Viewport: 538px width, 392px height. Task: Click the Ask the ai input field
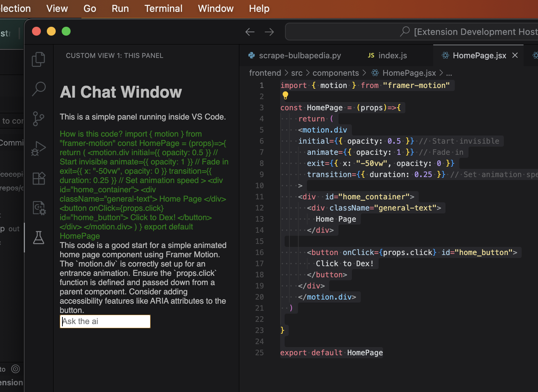105,321
